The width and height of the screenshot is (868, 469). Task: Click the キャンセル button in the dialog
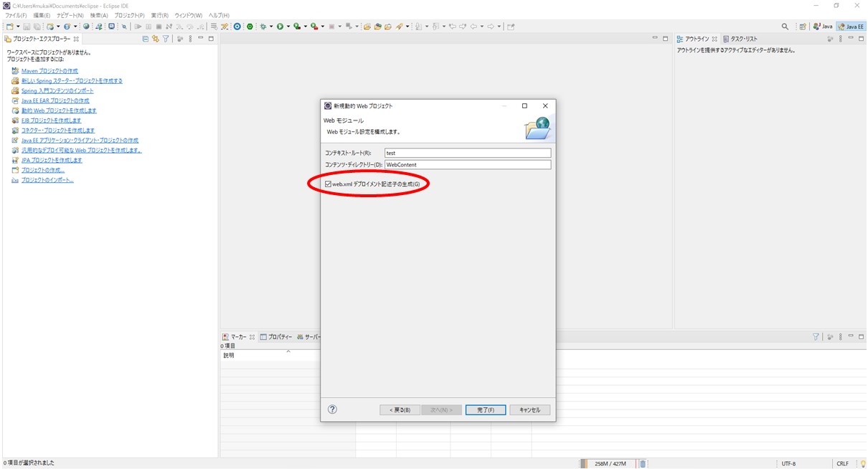(x=529, y=410)
